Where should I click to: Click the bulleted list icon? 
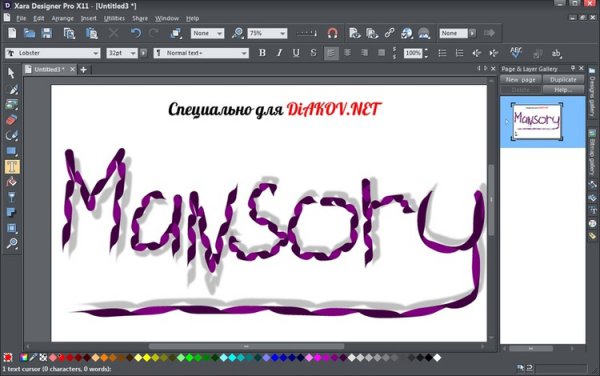click(x=442, y=53)
